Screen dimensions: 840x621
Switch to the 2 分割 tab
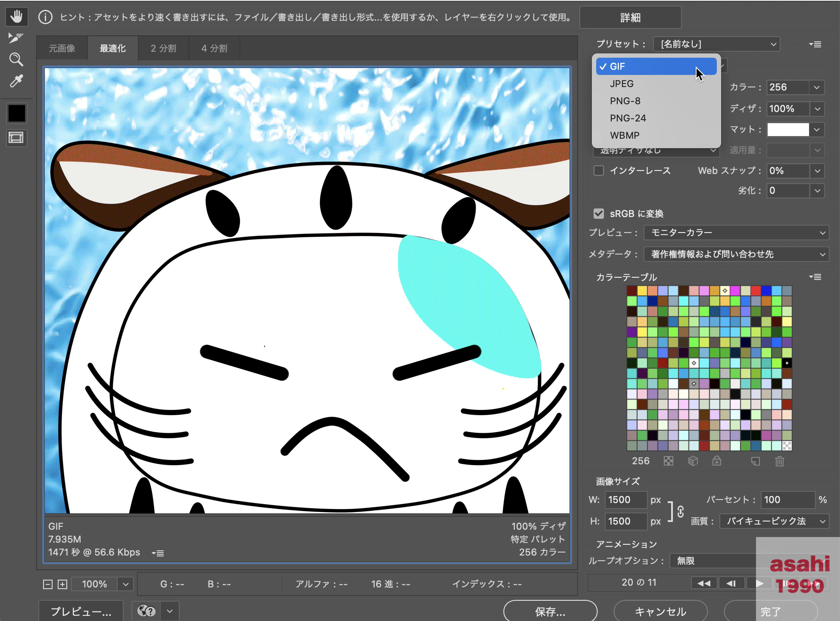(x=163, y=48)
